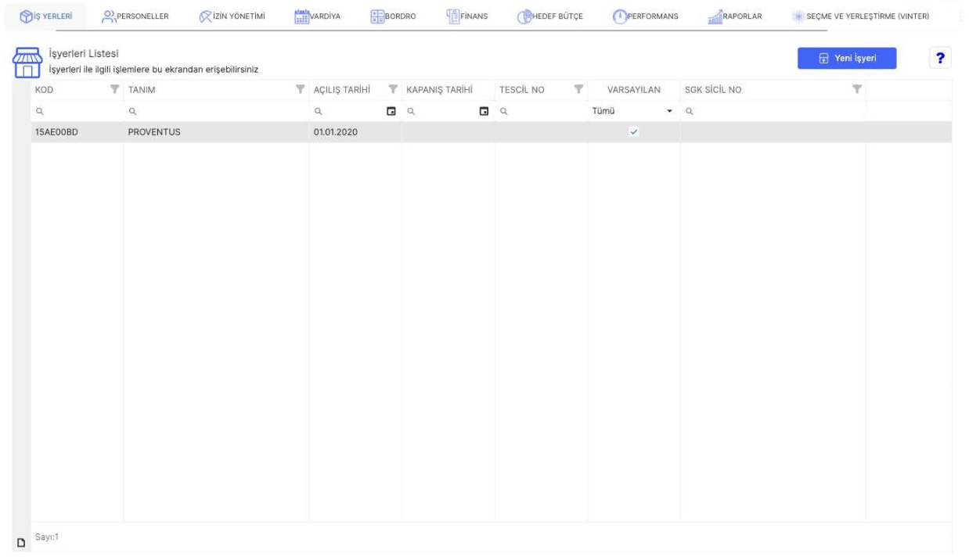The height and width of the screenshot is (560, 969).
Task: Select the PROVENTUS name cell
Action: coord(216,131)
